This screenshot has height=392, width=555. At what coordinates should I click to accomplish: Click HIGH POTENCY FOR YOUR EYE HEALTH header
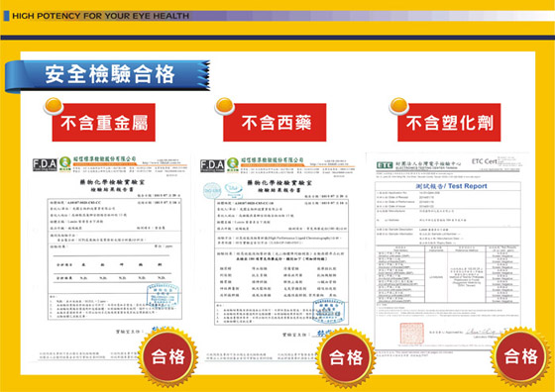point(100,16)
